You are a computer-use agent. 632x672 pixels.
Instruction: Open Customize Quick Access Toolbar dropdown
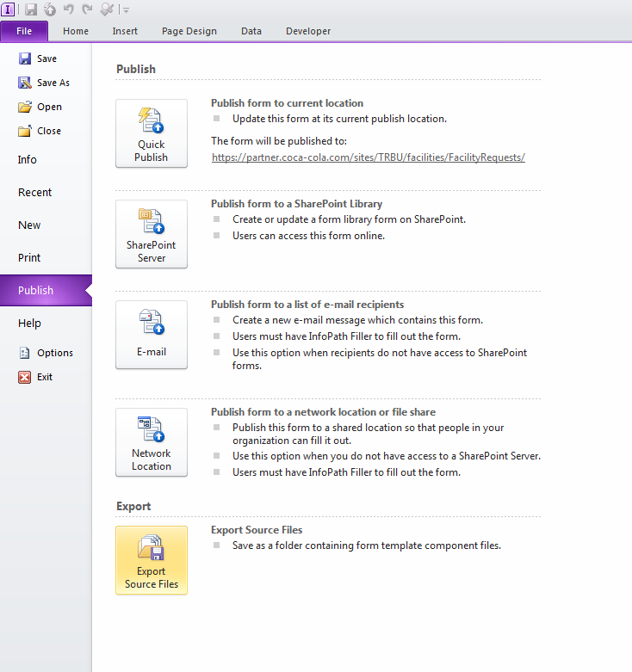point(126,9)
